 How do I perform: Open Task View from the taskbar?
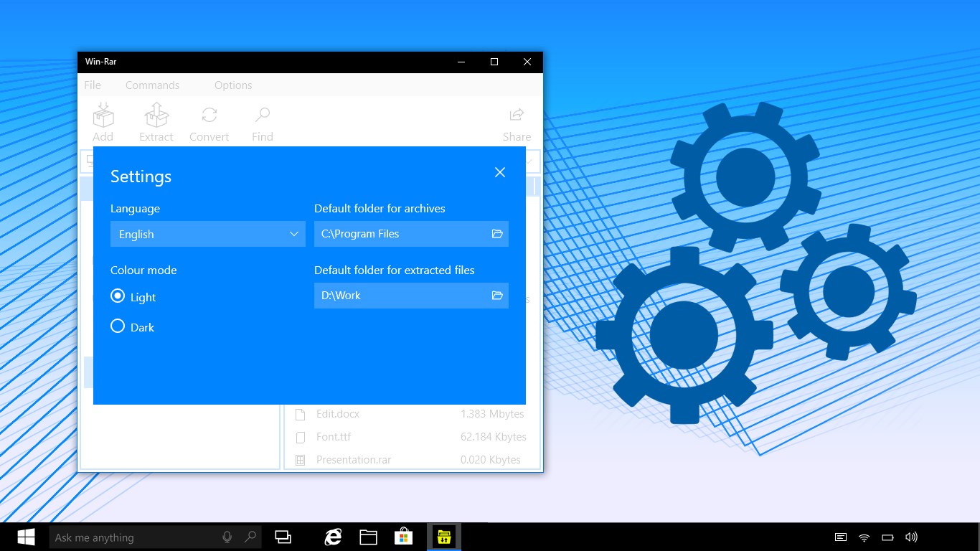[x=283, y=537]
